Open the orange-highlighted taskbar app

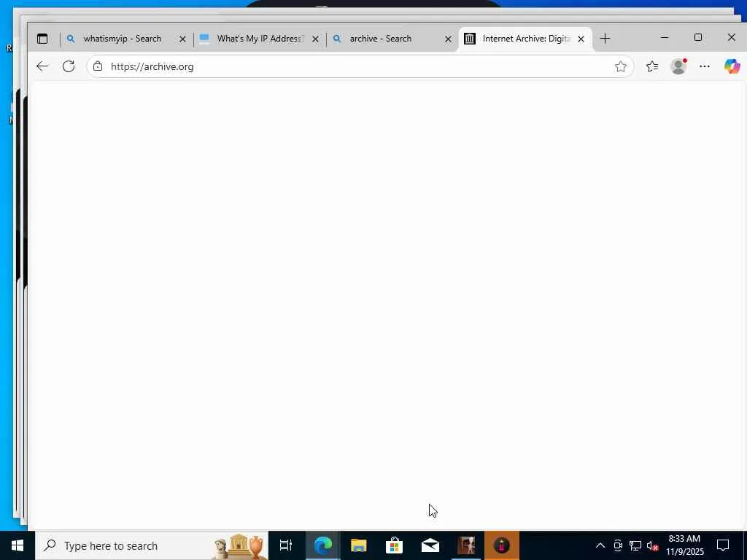(502, 545)
